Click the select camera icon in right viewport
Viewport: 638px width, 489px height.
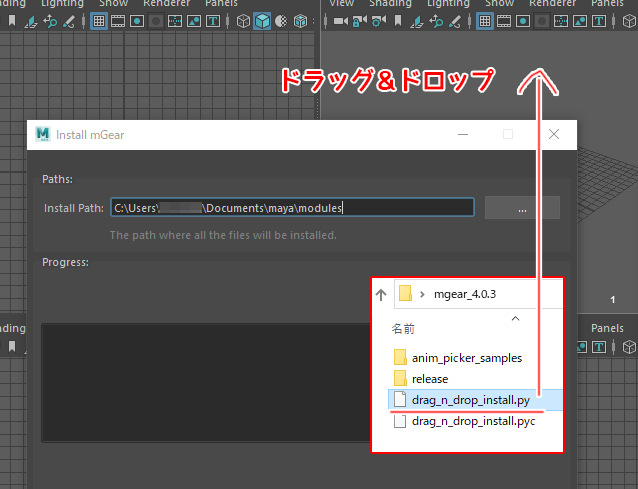click(x=342, y=21)
